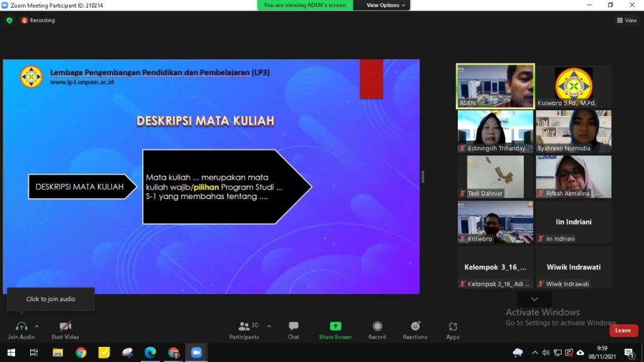Click the weather cloud tray icon

[518, 353]
